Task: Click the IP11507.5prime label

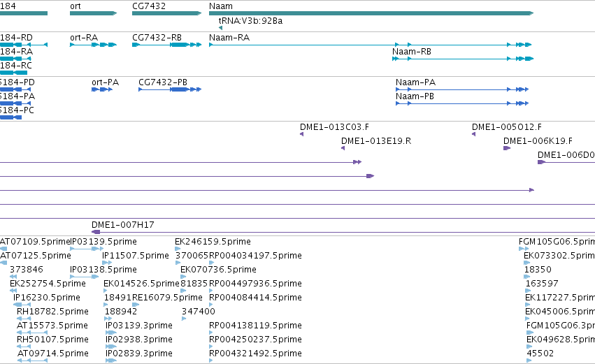Action: tap(136, 256)
